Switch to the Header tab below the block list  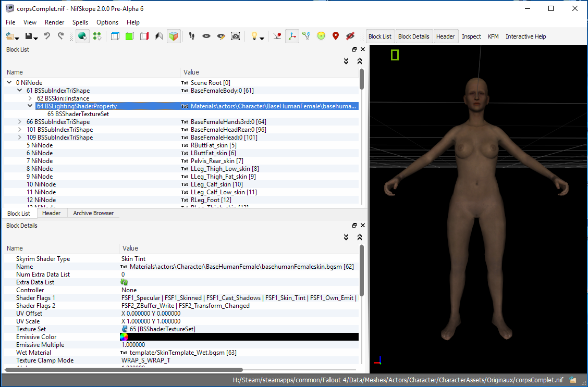coord(52,213)
